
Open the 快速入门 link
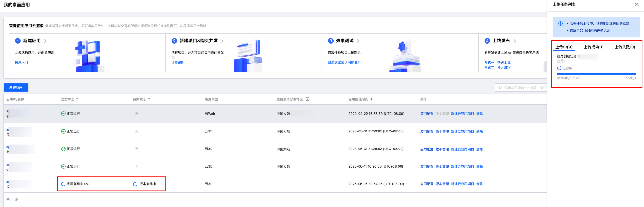point(21,63)
